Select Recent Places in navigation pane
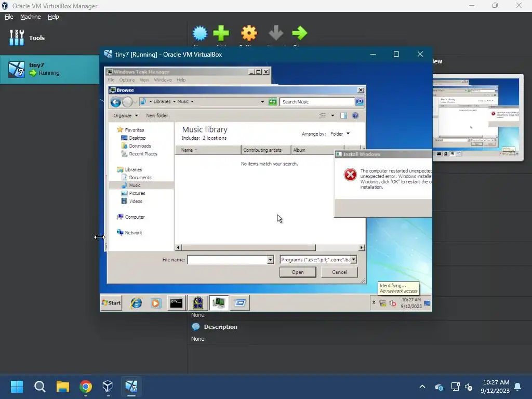The height and width of the screenshot is (399, 532). (139, 154)
